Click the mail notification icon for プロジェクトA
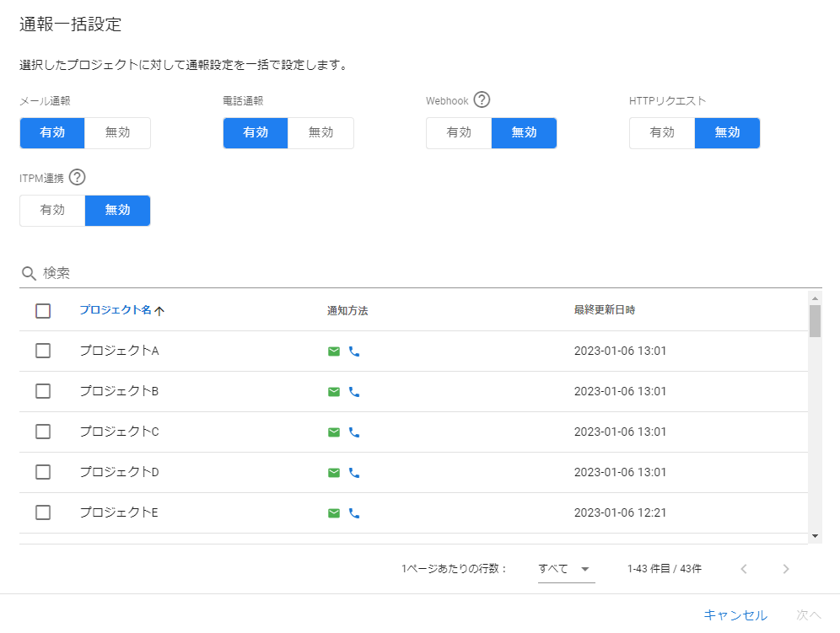This screenshot has width=840, height=633. [x=334, y=351]
